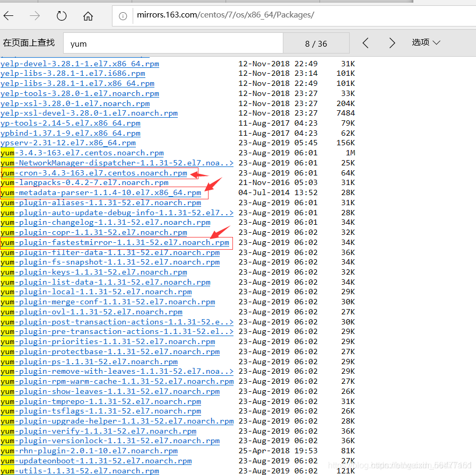Reload the page with the refresh icon

[62, 15]
